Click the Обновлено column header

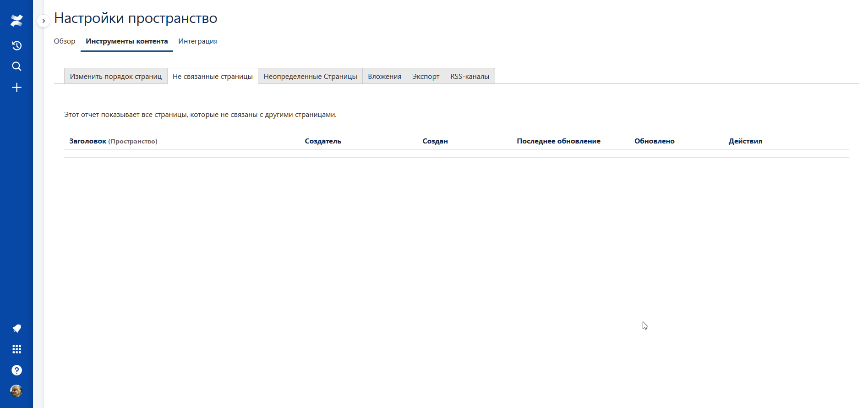tap(654, 141)
